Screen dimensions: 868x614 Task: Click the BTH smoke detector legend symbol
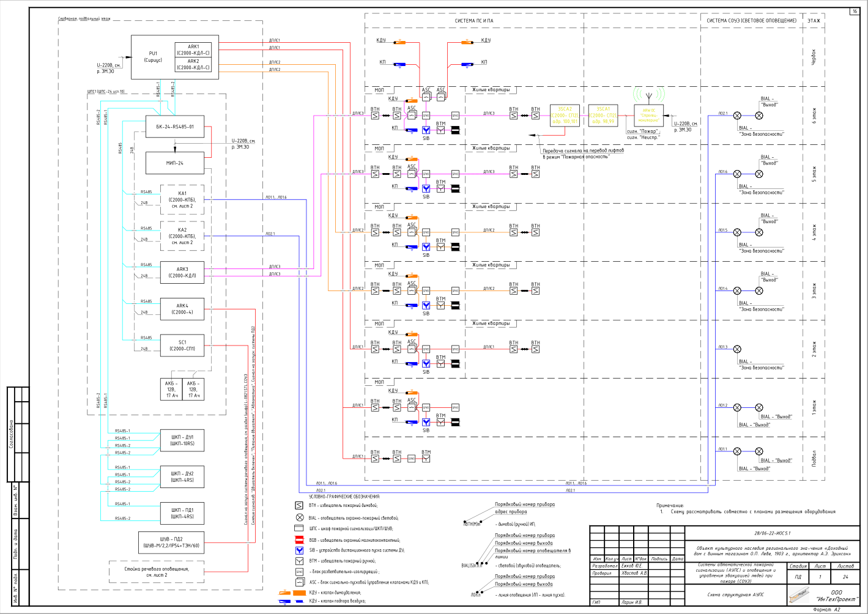click(299, 506)
